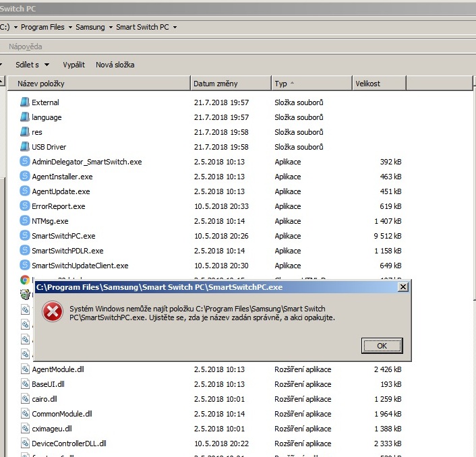
Task: Go to Samsung in address bar
Action: click(90, 27)
